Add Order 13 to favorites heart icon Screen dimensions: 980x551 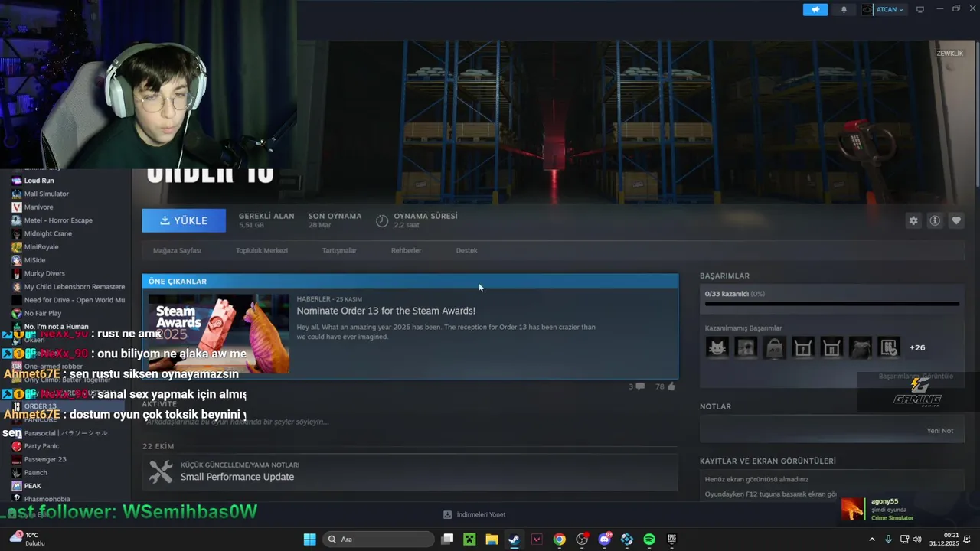[x=956, y=220]
